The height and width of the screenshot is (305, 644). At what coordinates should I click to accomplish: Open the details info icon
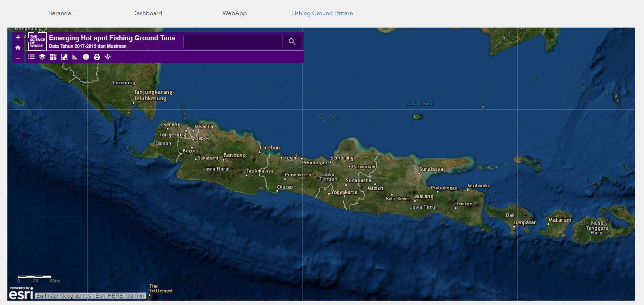point(86,57)
